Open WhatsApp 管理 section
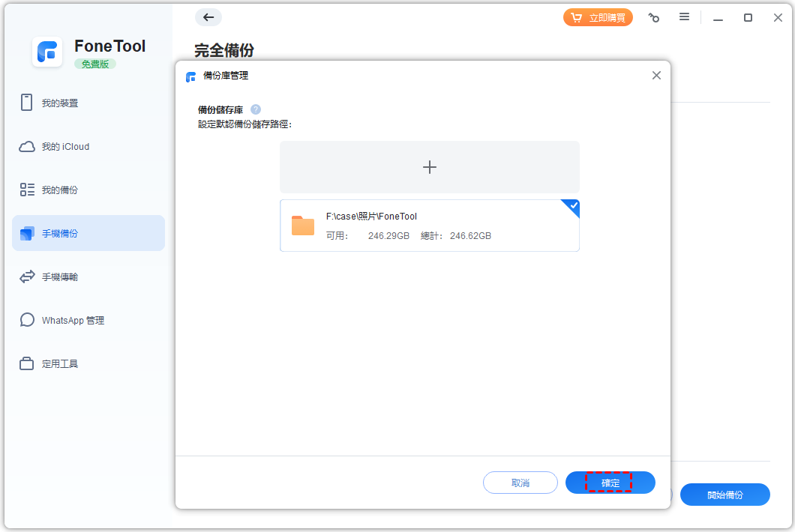The width and height of the screenshot is (795, 532). (73, 321)
